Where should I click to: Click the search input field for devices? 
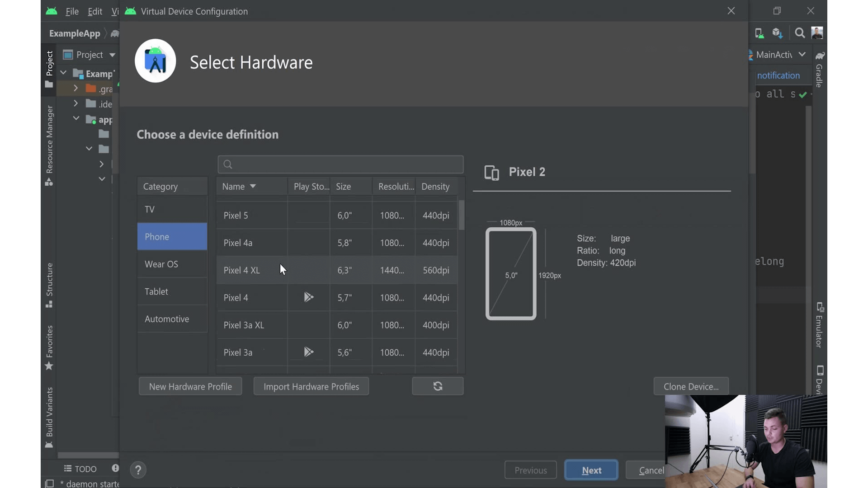coord(340,164)
